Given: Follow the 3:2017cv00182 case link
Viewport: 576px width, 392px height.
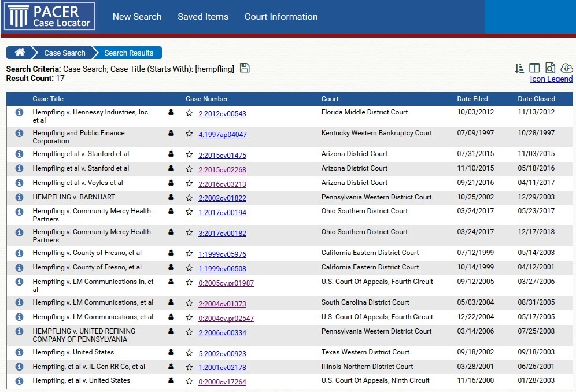Looking at the screenshot, I should click(x=222, y=233).
